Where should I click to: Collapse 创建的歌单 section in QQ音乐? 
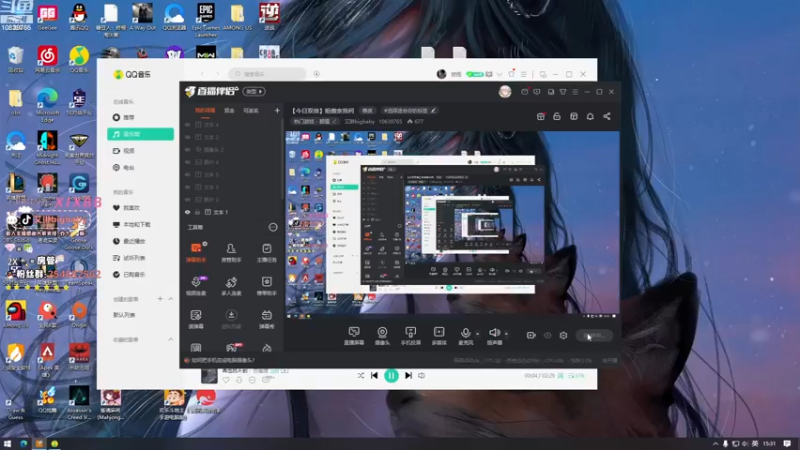coord(170,299)
